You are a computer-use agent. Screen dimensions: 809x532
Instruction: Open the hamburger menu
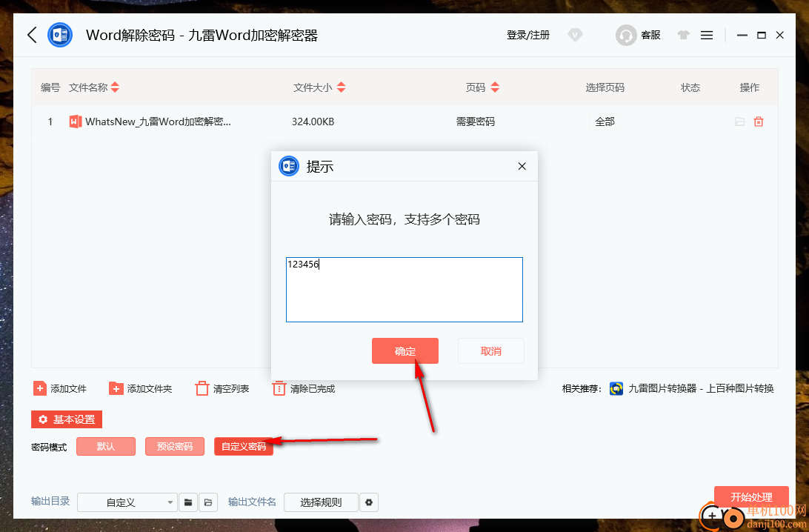point(707,35)
